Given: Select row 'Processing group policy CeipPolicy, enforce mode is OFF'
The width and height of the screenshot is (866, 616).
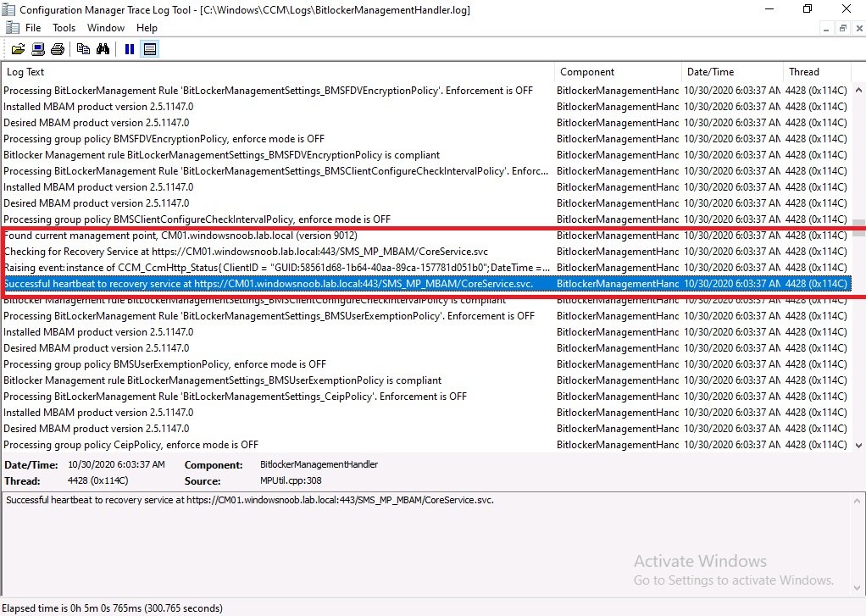Looking at the screenshot, I should click(426, 445).
